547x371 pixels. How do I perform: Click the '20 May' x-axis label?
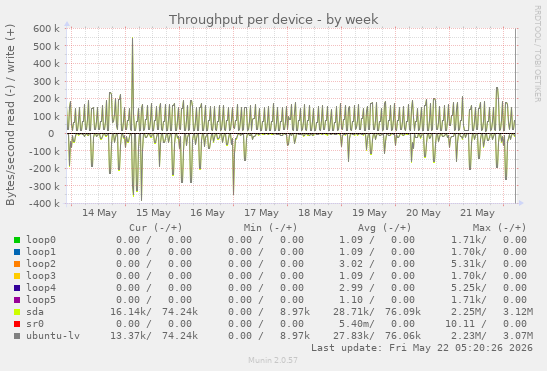tap(424, 213)
